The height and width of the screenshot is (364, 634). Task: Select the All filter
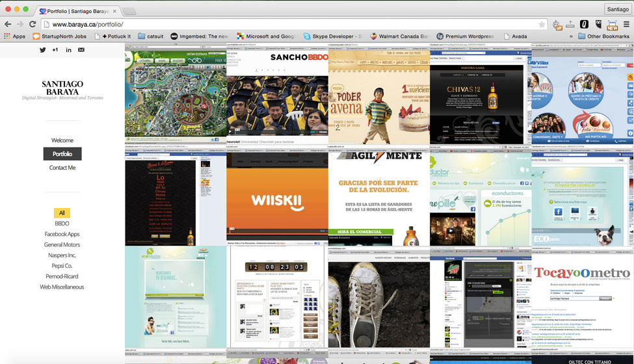point(62,213)
